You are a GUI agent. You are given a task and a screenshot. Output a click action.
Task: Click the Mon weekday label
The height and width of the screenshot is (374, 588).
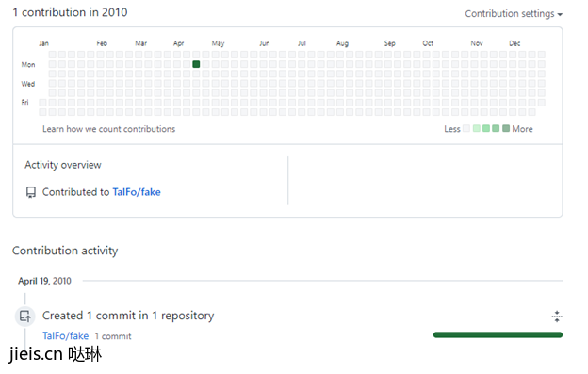(28, 64)
